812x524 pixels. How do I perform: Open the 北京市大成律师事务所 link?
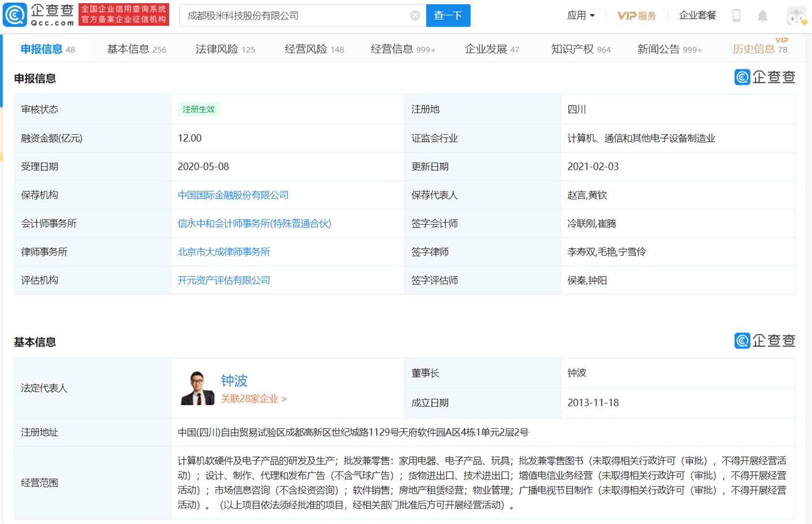[224, 252]
